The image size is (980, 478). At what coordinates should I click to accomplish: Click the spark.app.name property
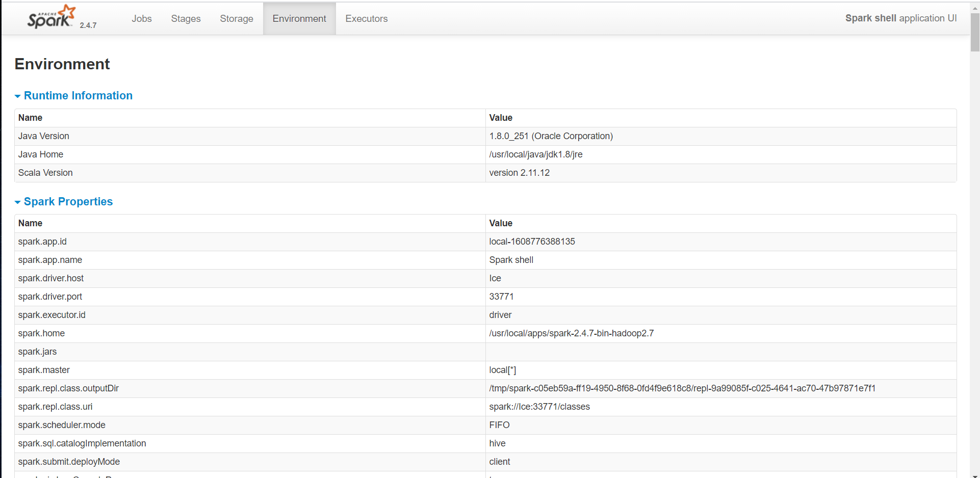[50, 260]
